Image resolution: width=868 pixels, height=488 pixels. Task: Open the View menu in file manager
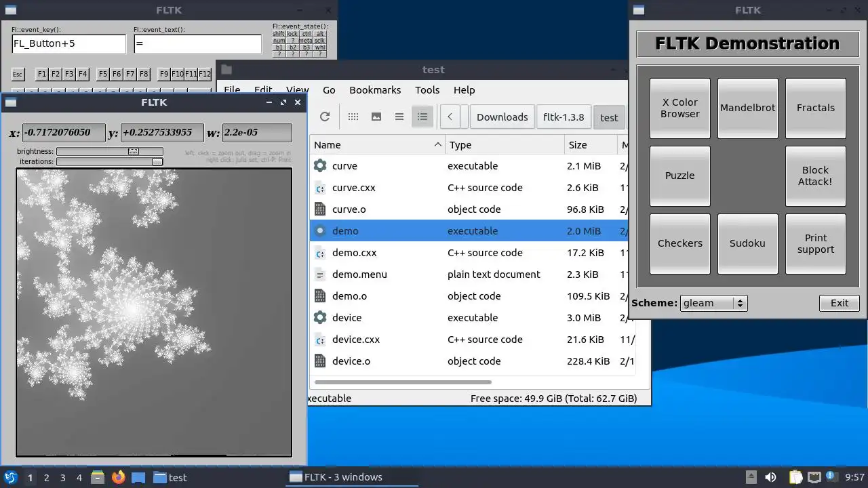(x=297, y=90)
